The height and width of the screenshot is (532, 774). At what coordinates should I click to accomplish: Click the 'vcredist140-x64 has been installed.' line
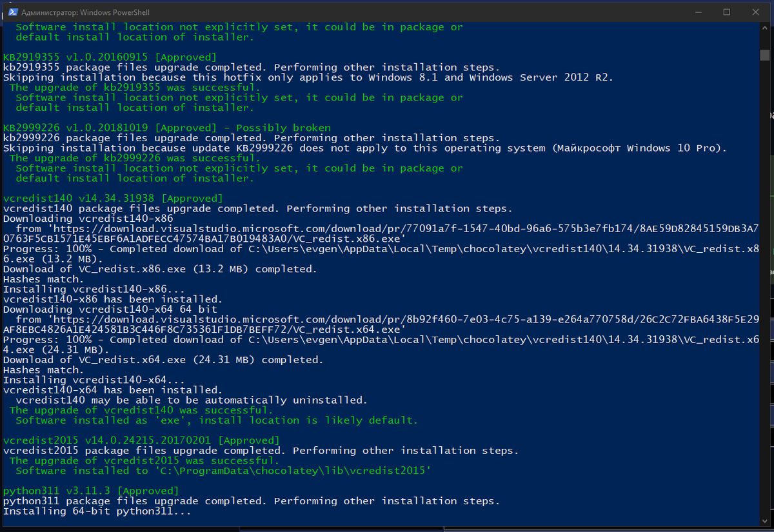113,390
